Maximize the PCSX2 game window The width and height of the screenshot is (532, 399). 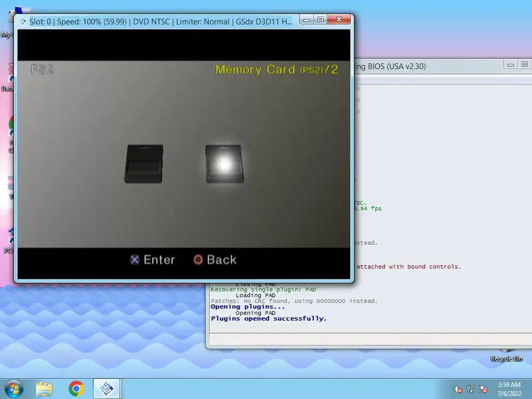[320, 20]
